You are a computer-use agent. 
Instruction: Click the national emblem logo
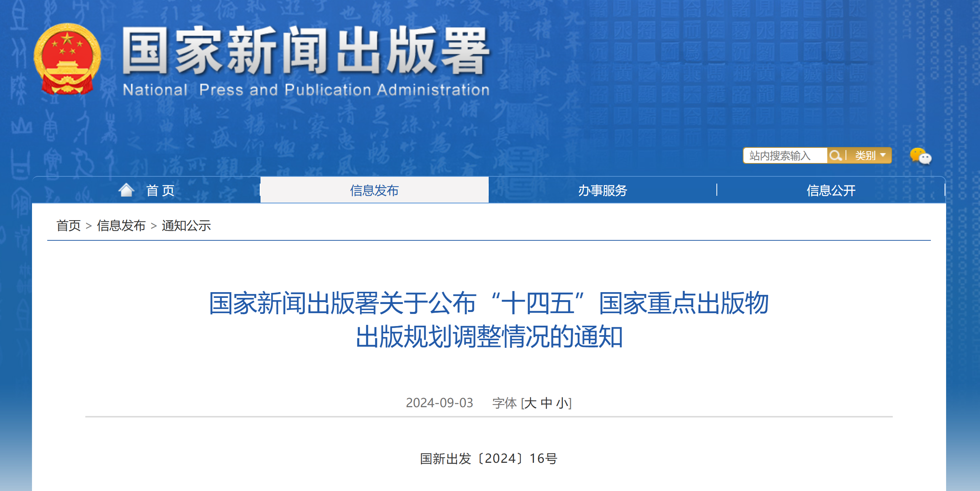click(x=67, y=59)
